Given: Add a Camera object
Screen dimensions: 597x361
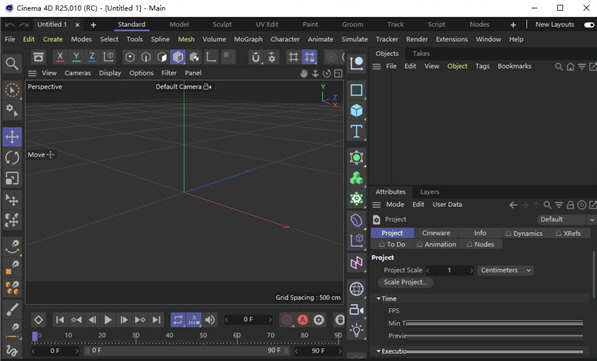Looking at the screenshot, I should 356,310.
